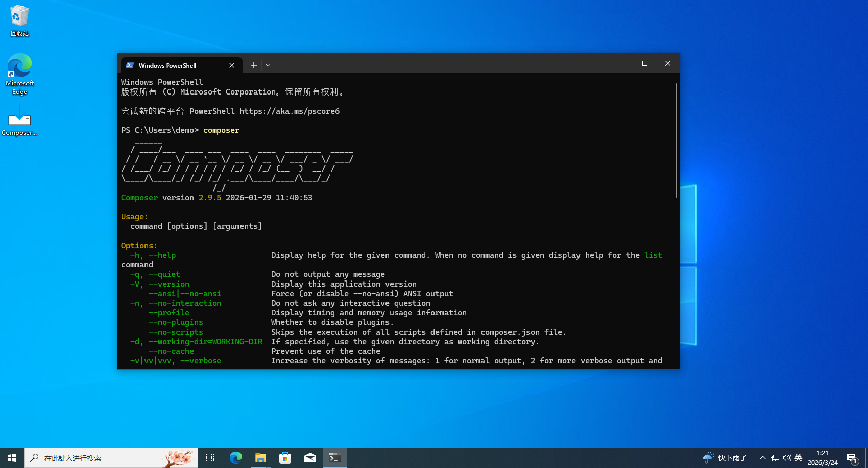Viewport: 868px width, 468px height.
Task: Close the Windows PowerShell tab
Action: coord(232,65)
